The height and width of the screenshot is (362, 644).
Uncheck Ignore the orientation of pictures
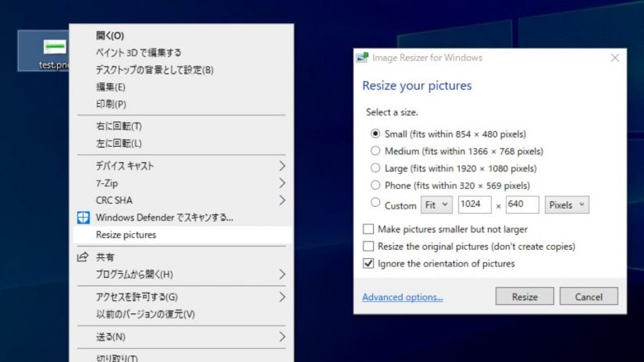[x=368, y=263]
